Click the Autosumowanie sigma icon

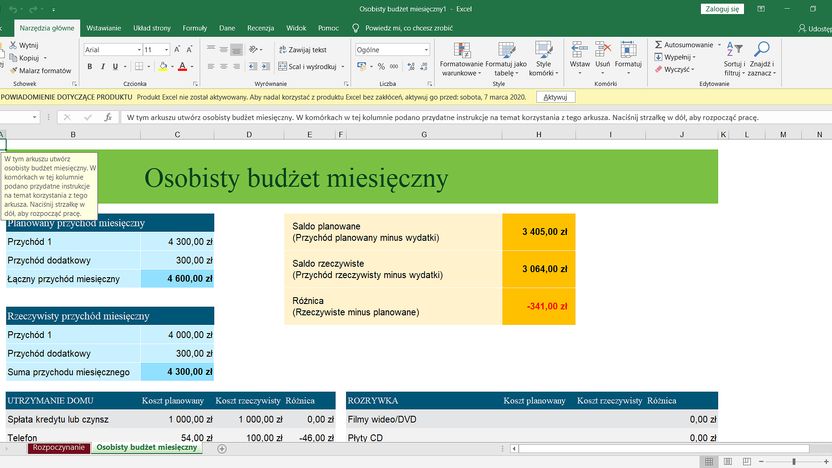click(658, 45)
